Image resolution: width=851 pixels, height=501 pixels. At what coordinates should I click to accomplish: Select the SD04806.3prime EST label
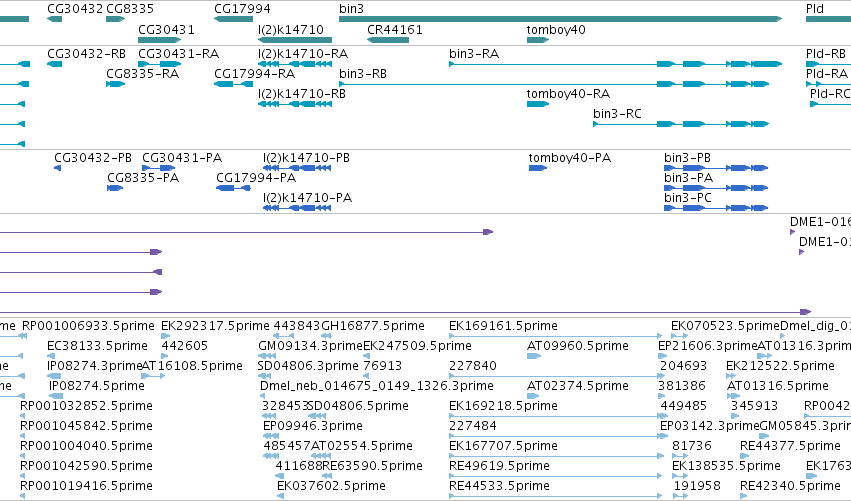click(x=308, y=366)
